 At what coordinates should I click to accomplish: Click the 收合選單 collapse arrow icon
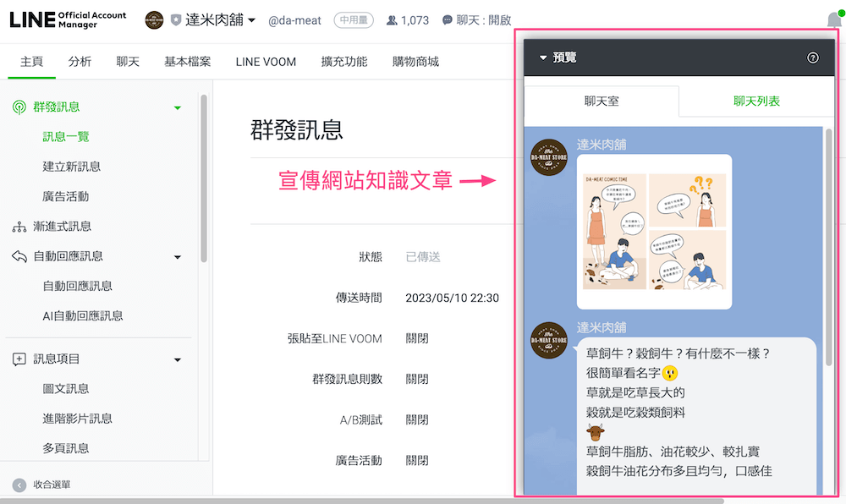click(x=19, y=485)
